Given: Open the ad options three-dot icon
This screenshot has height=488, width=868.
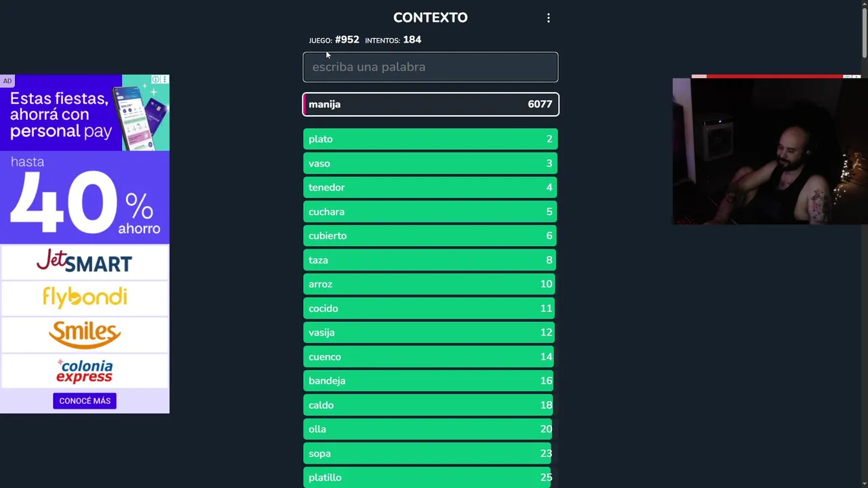Looking at the screenshot, I should (164, 80).
